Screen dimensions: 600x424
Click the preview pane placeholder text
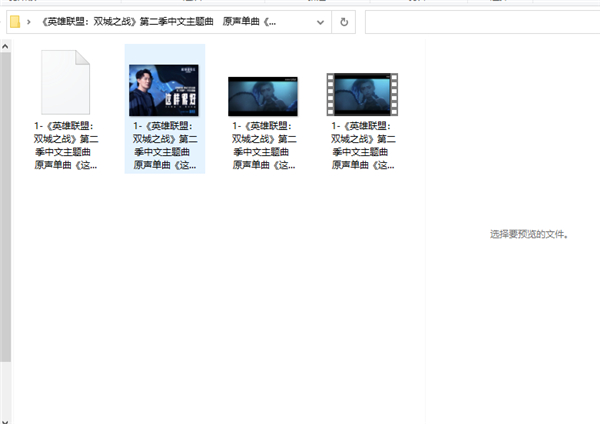point(529,234)
